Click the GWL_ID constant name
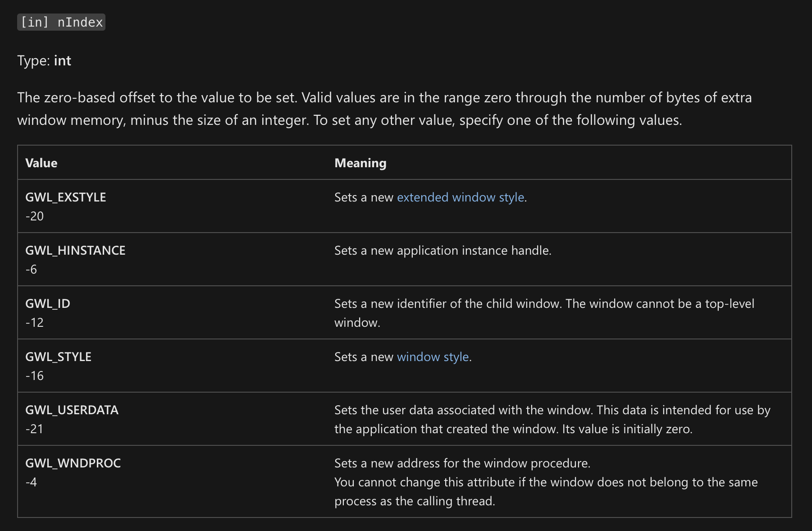Viewport: 812px width, 531px height. [x=48, y=304]
